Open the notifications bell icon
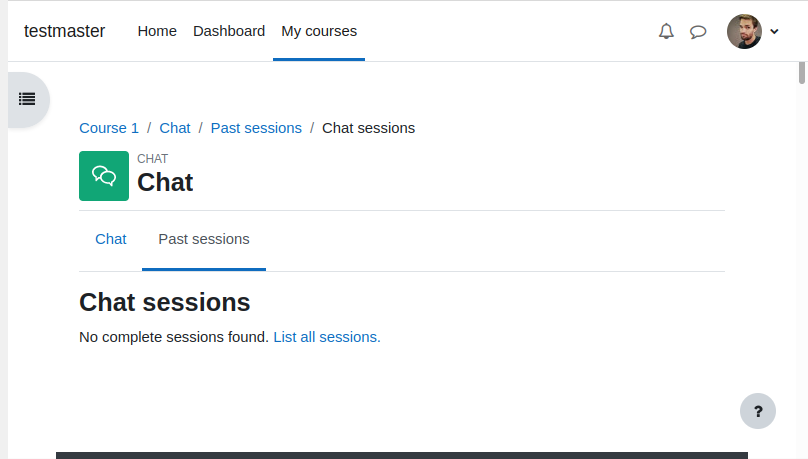808x459 pixels. 666,31
